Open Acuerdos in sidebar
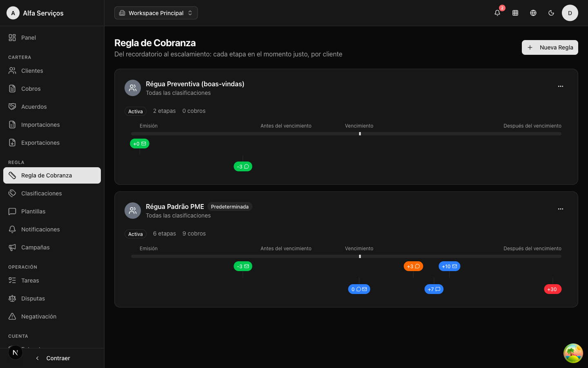 click(x=52, y=107)
